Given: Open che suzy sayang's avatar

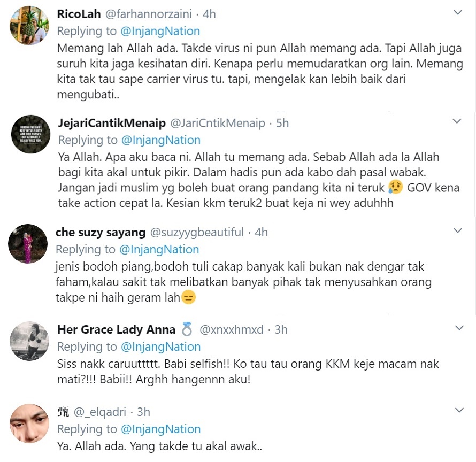Looking at the screenshot, I should coord(28,244).
